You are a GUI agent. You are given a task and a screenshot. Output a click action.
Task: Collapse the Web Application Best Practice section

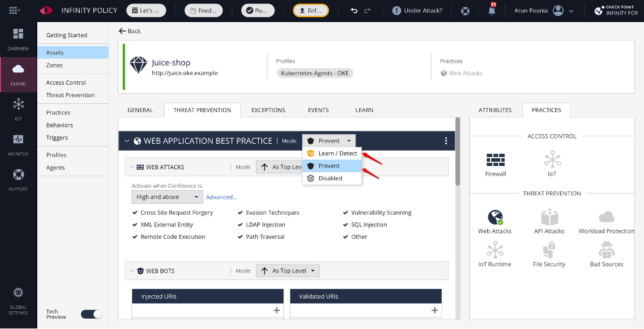click(127, 141)
